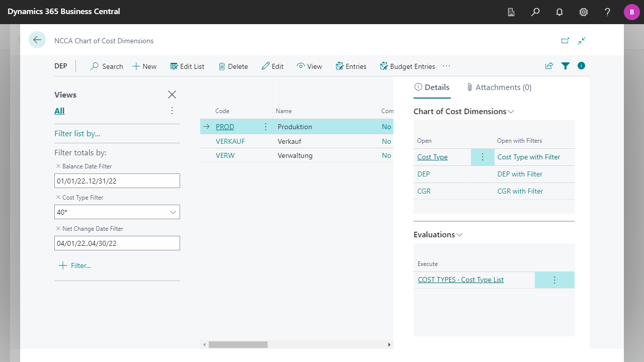
Task: Click the Delete toolbar action
Action: tap(233, 66)
